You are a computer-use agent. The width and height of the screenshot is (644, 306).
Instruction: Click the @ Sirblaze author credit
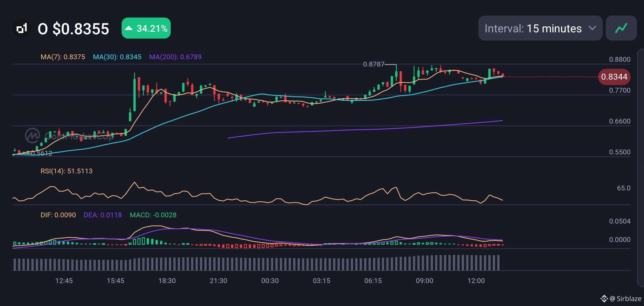coord(625,299)
